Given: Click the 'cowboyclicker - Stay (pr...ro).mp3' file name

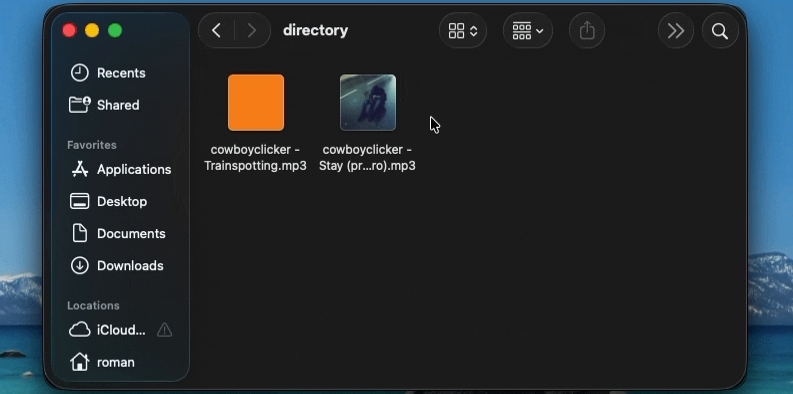Looking at the screenshot, I should [367, 157].
